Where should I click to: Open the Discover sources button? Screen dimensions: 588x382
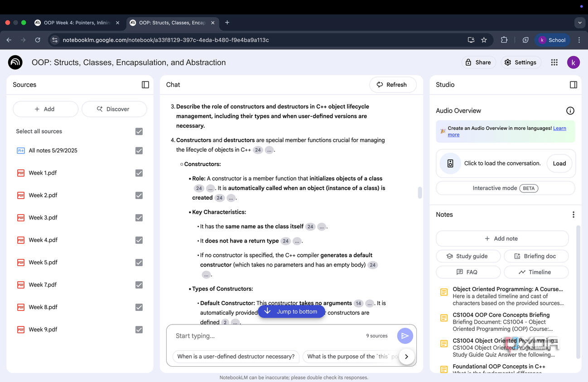pyautogui.click(x=114, y=109)
